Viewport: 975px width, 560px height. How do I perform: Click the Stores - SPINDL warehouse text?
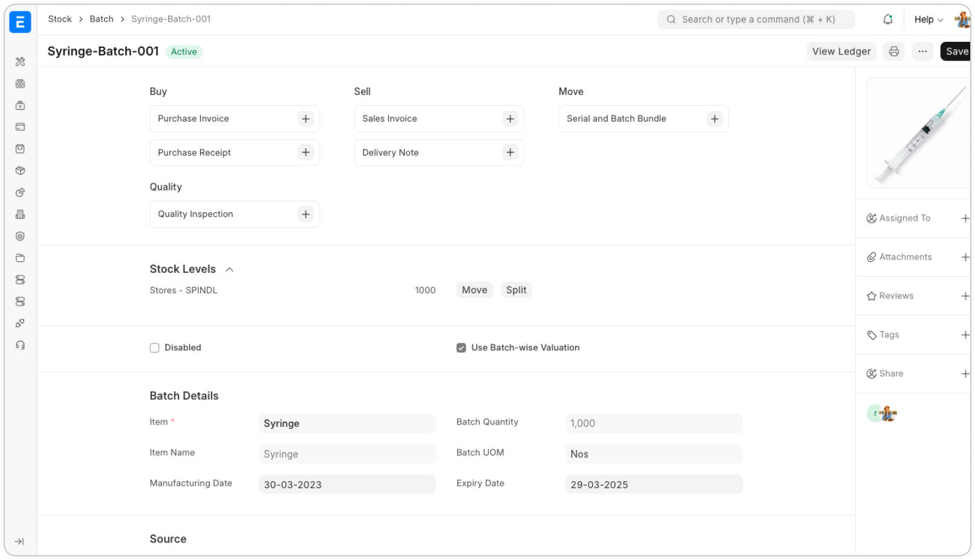[183, 290]
